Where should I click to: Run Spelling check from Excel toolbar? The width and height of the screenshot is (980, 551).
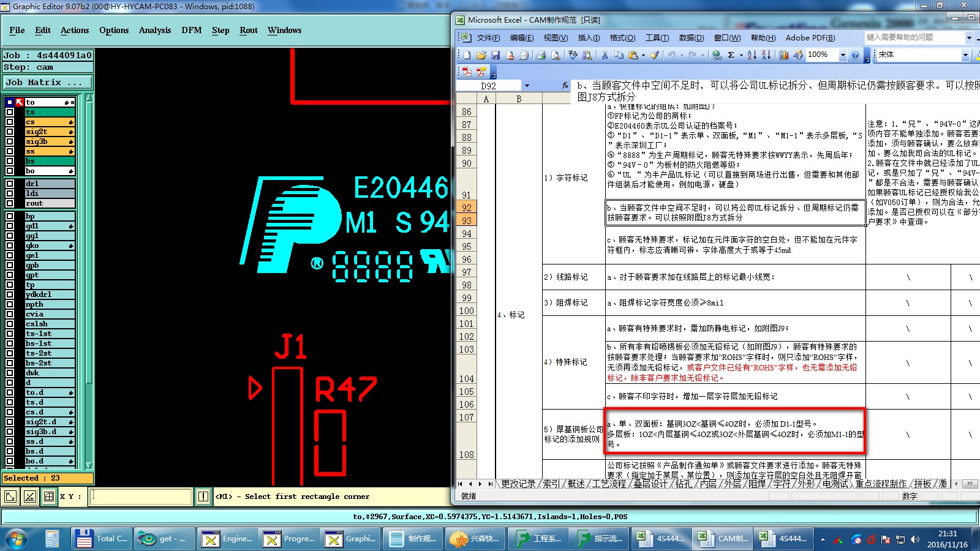point(573,55)
